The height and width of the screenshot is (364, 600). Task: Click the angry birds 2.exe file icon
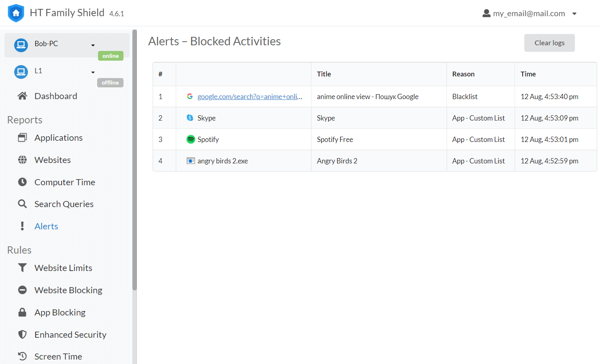[x=191, y=161]
